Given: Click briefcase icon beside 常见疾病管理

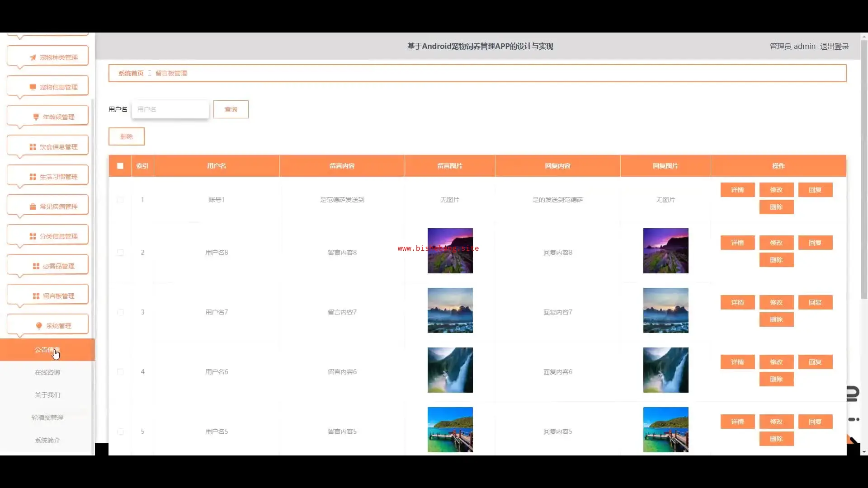Looking at the screenshot, I should [33, 206].
